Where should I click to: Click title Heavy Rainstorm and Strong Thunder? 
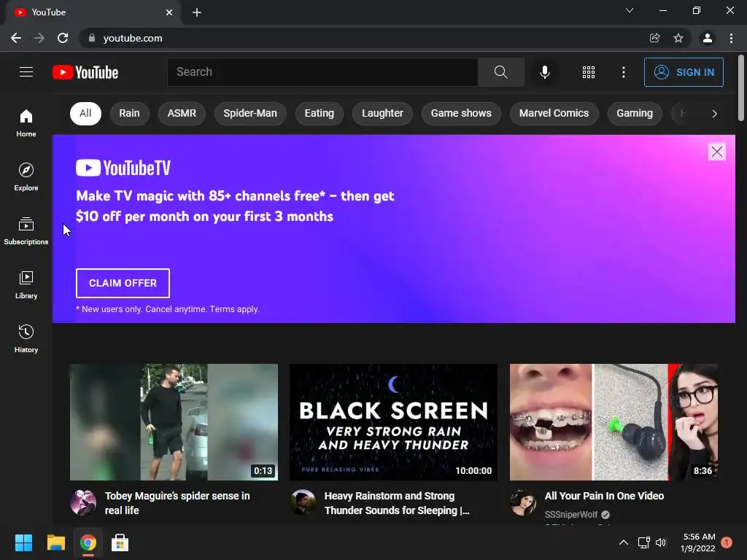point(397,503)
